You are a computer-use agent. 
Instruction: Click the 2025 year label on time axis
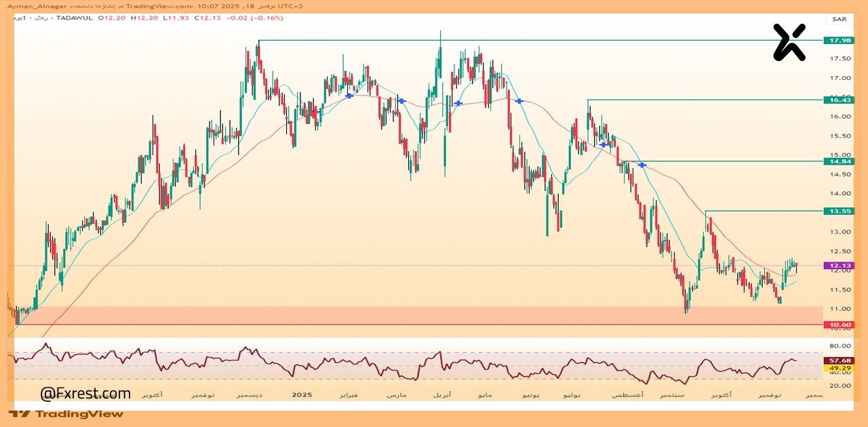click(301, 394)
